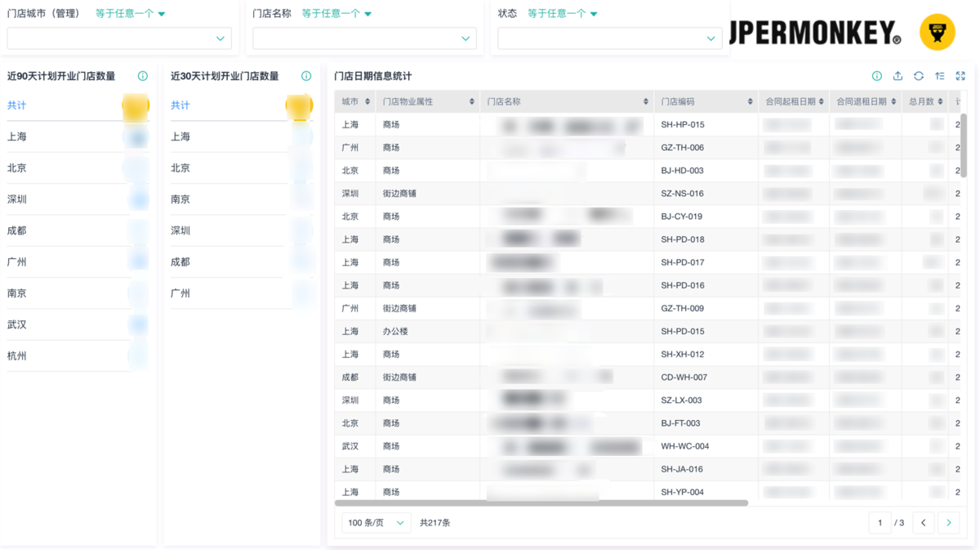This screenshot has width=980, height=550.
Task: Expand table to fullscreen view
Action: [x=960, y=76]
